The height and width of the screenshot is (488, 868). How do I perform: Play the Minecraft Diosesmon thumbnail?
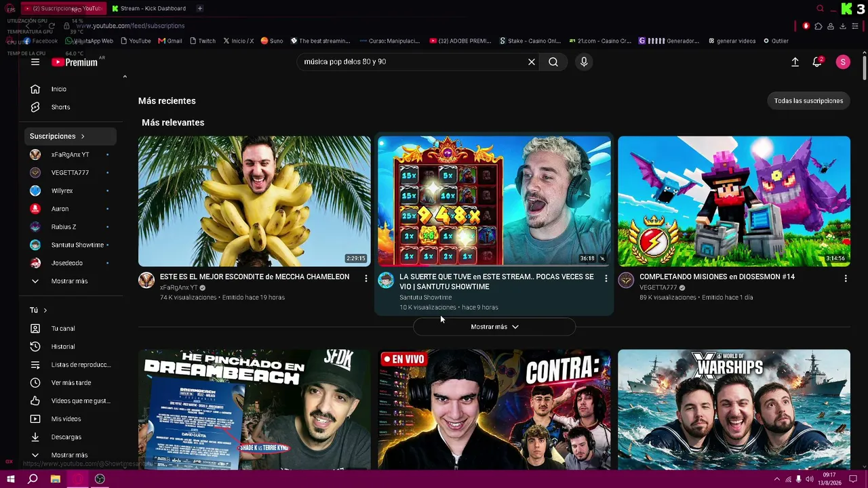pos(734,201)
